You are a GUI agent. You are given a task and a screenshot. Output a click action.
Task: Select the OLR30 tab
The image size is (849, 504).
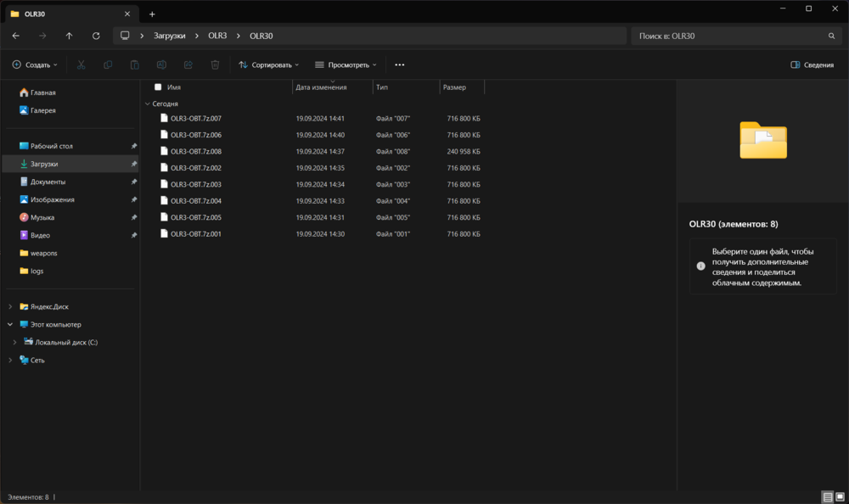[x=68, y=14]
